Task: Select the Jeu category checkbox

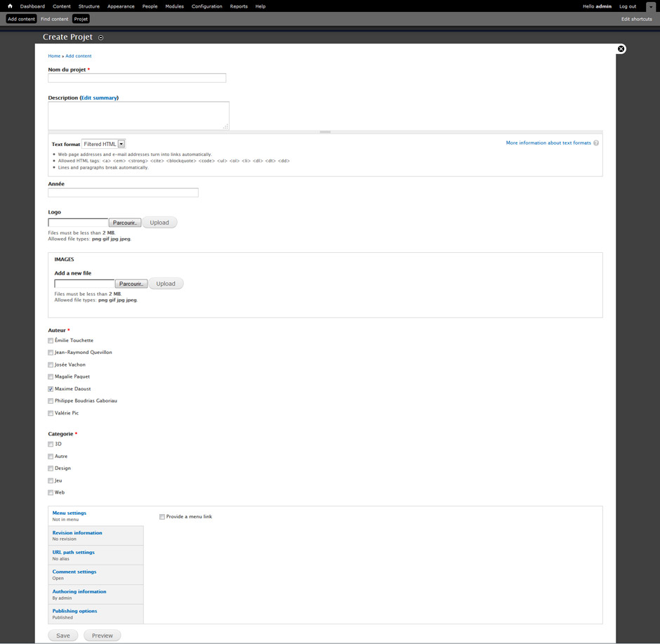Action: tap(51, 480)
